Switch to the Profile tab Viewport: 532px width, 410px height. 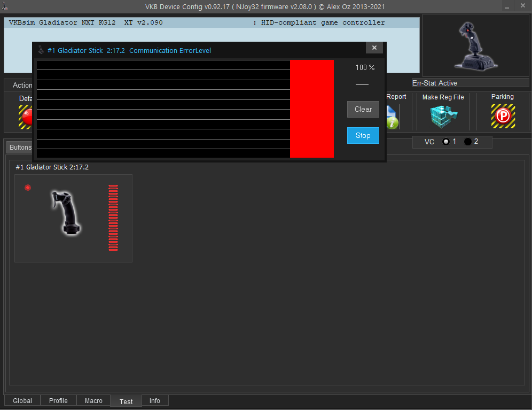(58, 400)
